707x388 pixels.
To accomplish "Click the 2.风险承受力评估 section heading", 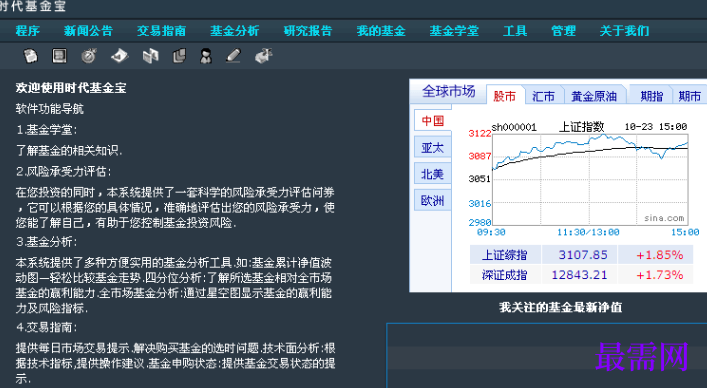I will (64, 171).
